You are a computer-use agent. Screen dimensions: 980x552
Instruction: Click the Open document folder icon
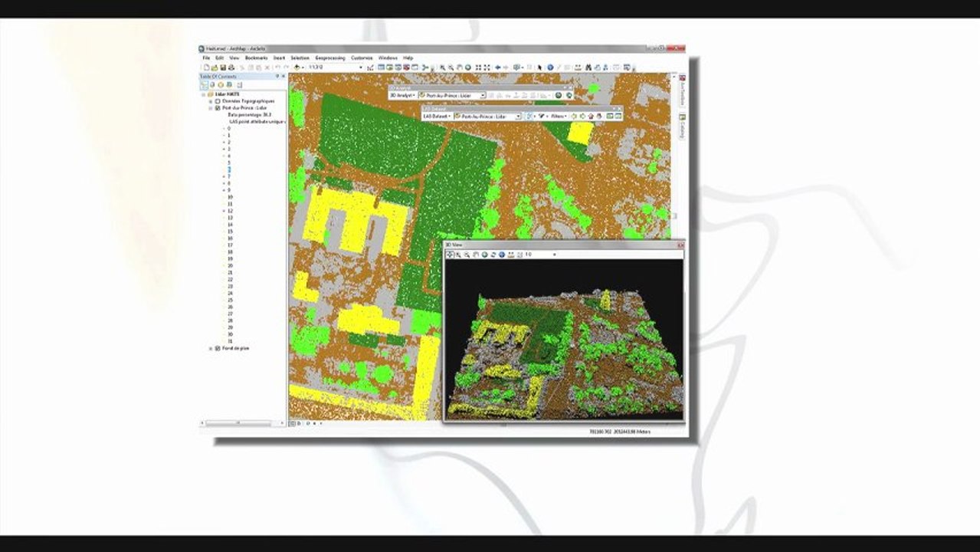tap(215, 67)
